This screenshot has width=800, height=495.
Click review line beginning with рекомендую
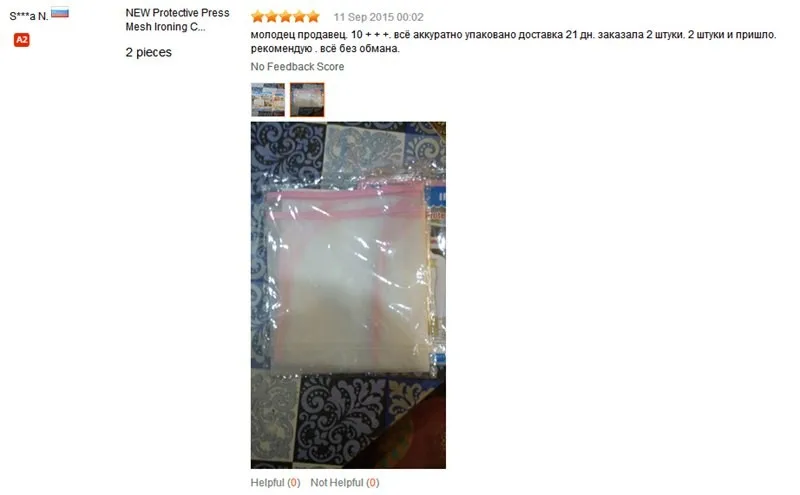click(x=325, y=48)
